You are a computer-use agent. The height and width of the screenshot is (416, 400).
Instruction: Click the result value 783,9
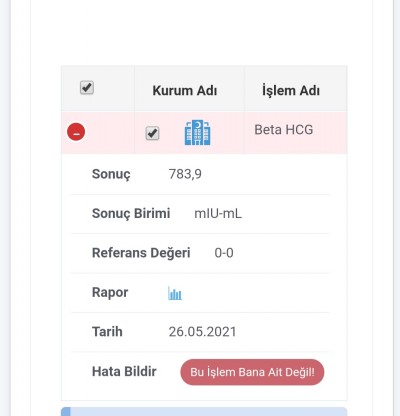click(x=185, y=174)
